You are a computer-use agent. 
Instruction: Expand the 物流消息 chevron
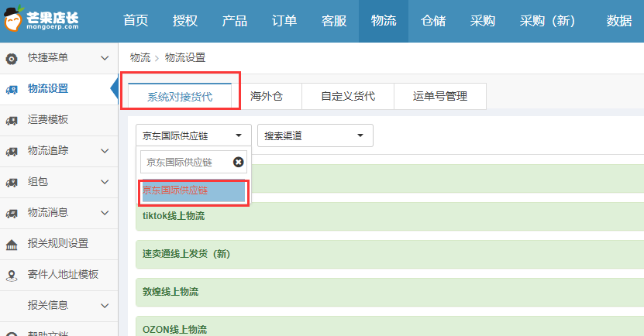click(x=105, y=213)
